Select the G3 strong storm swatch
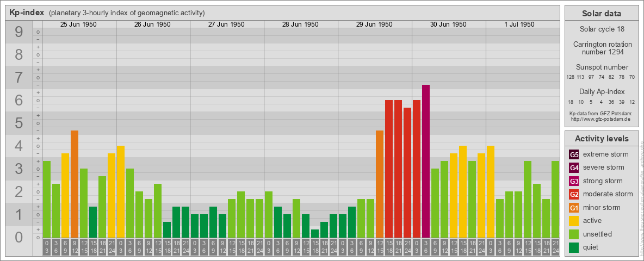The image size is (644, 261). 574,181
